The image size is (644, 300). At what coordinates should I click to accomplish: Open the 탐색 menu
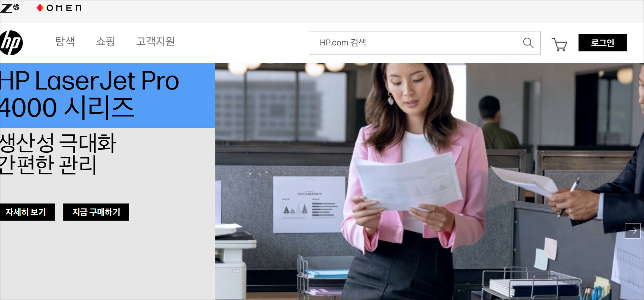pos(65,41)
